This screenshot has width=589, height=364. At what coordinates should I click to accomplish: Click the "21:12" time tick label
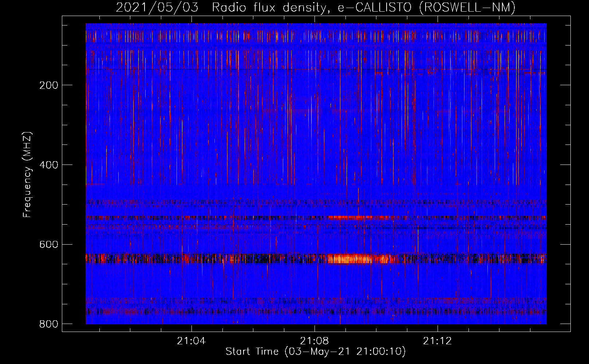pyautogui.click(x=438, y=341)
